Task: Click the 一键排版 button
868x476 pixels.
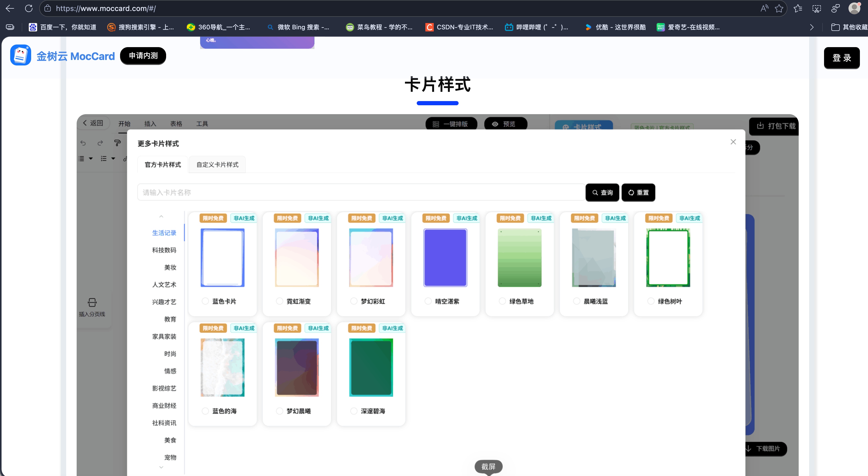Action: (451, 124)
